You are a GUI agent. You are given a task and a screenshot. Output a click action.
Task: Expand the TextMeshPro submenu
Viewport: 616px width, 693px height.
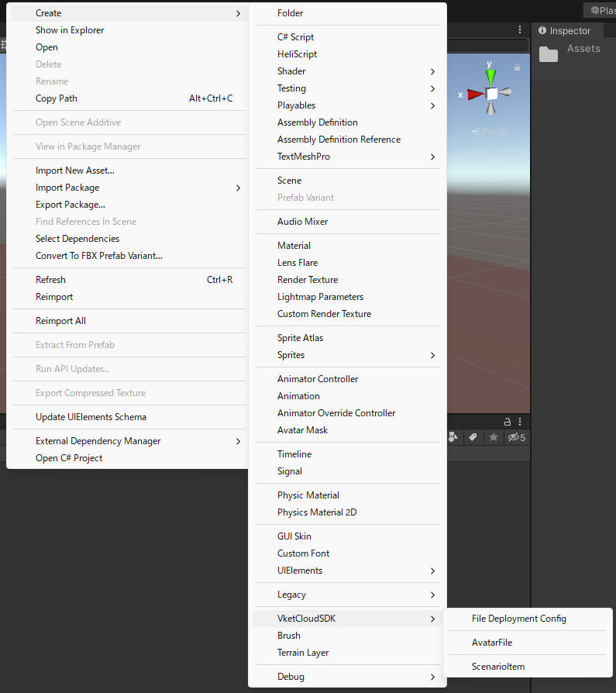(x=347, y=157)
